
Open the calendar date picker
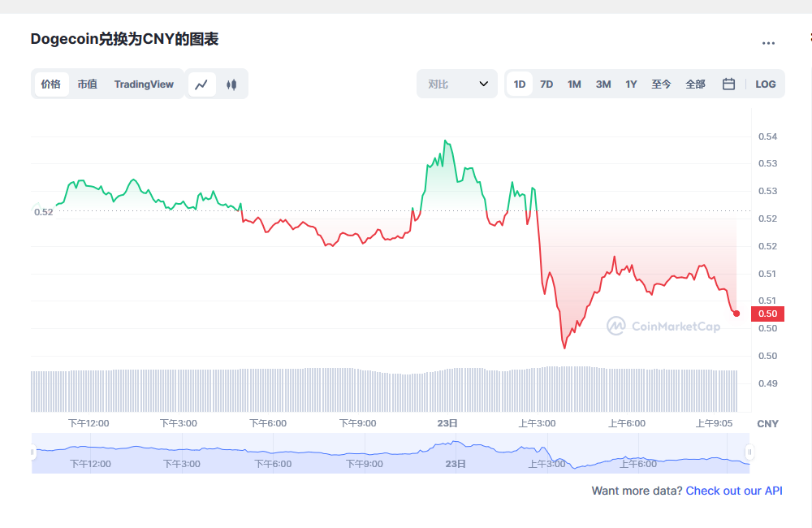pos(728,84)
